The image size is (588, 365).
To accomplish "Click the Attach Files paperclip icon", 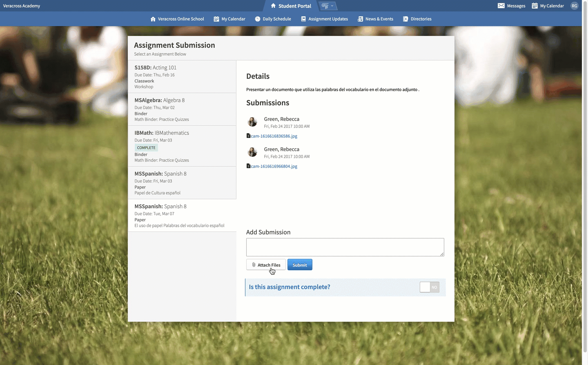I will [254, 265].
